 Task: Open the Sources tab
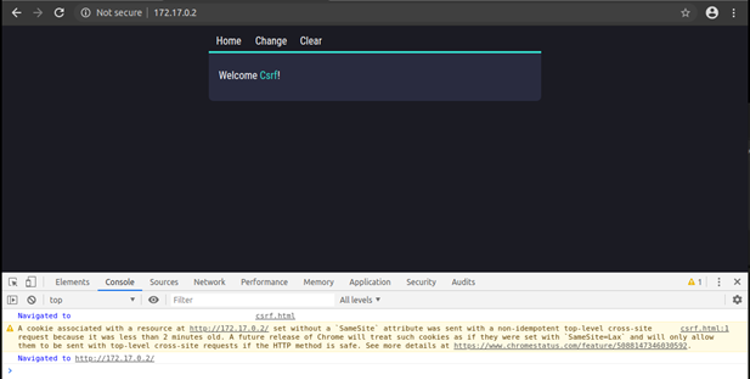tap(164, 282)
